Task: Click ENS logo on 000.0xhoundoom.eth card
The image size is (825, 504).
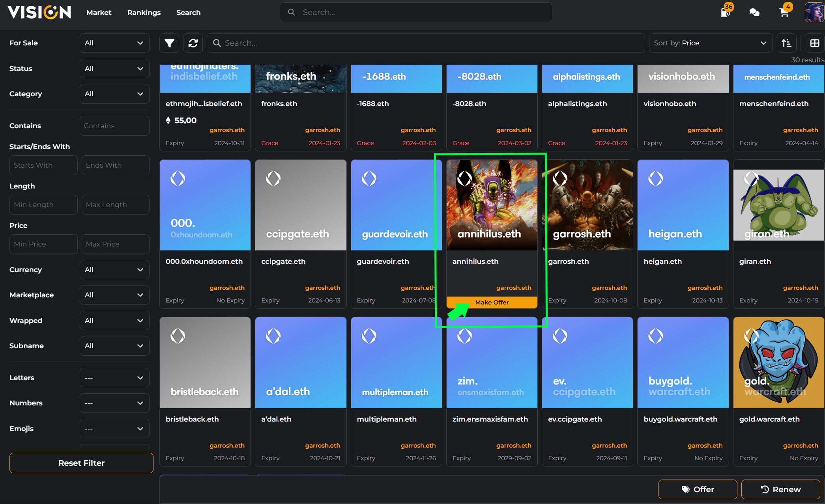Action: (x=178, y=179)
